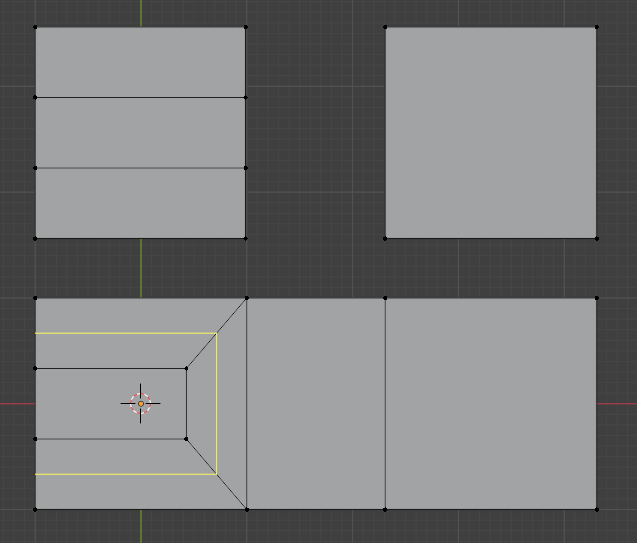Click lower dividing edge in upper-left plane

pos(140,168)
